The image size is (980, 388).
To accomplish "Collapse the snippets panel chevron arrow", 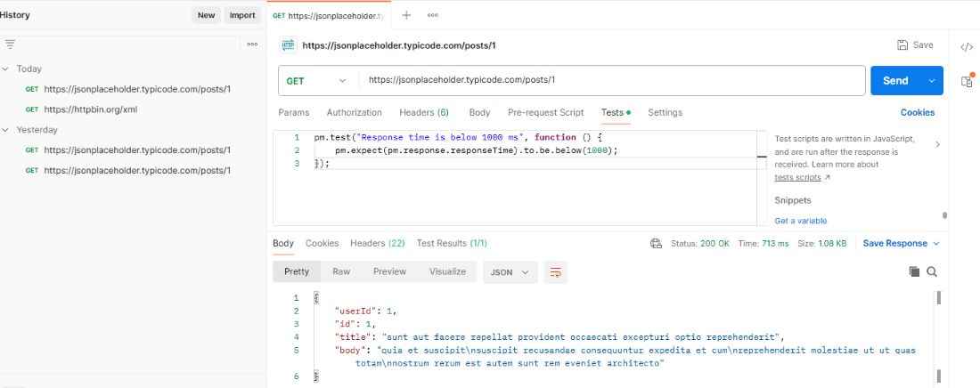I will click(x=937, y=144).
